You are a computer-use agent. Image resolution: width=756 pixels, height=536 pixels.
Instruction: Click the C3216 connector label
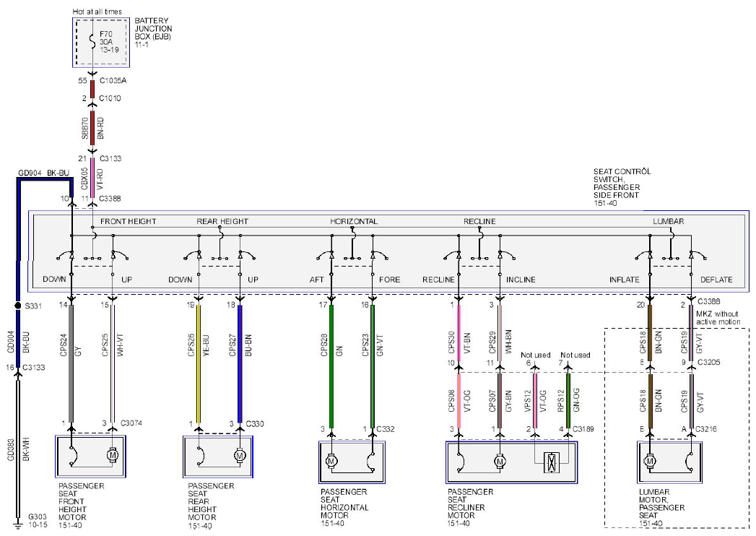[706, 429]
